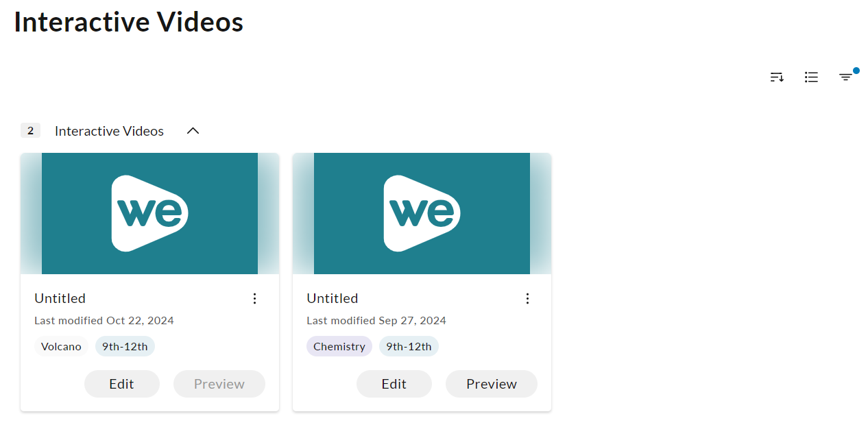Click the 9th-12th tag on second card

[409, 346]
